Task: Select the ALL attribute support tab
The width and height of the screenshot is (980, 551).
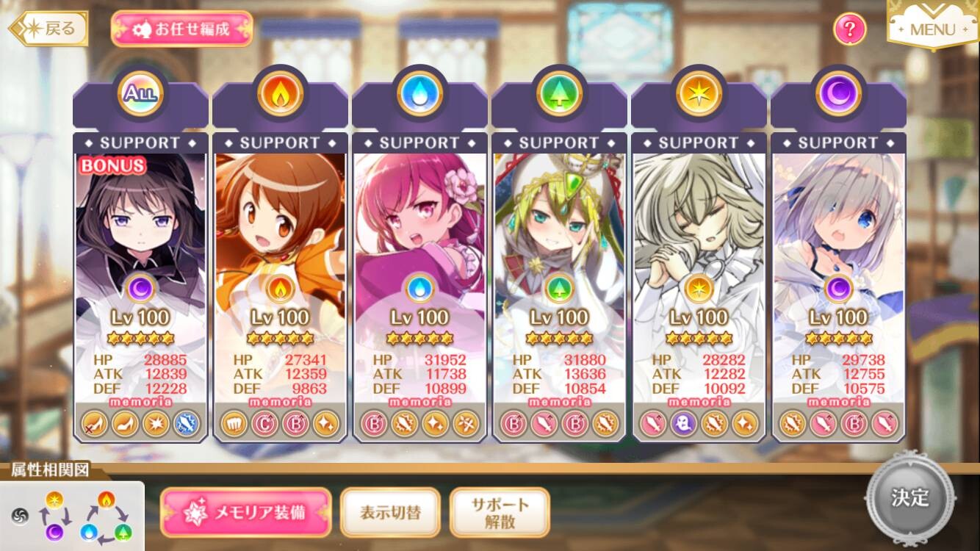Action: click(140, 94)
